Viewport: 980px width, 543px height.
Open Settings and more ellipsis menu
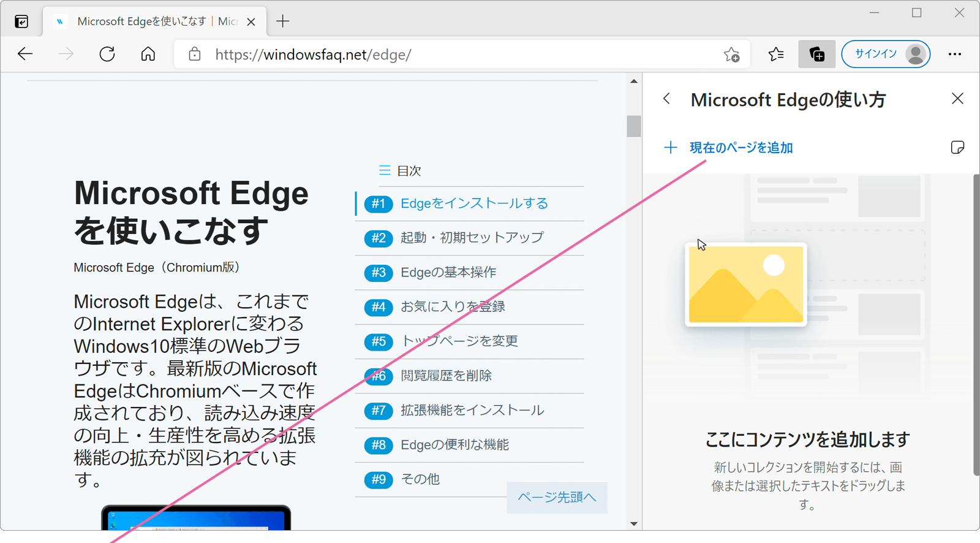click(955, 54)
